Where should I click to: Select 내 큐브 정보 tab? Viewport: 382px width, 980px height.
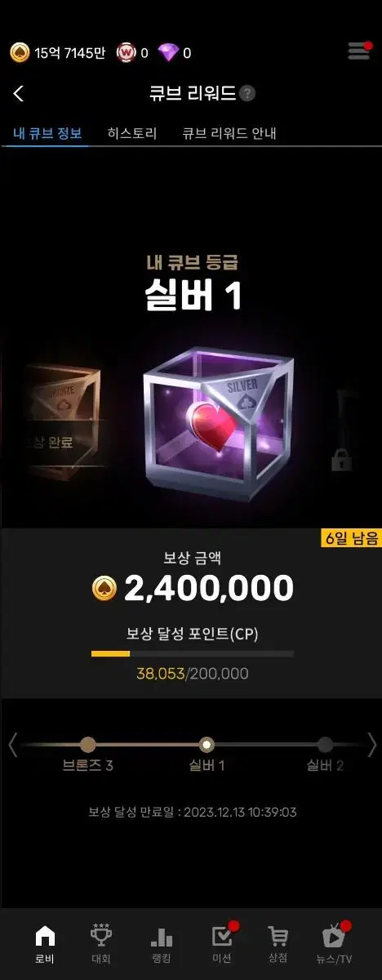47,133
